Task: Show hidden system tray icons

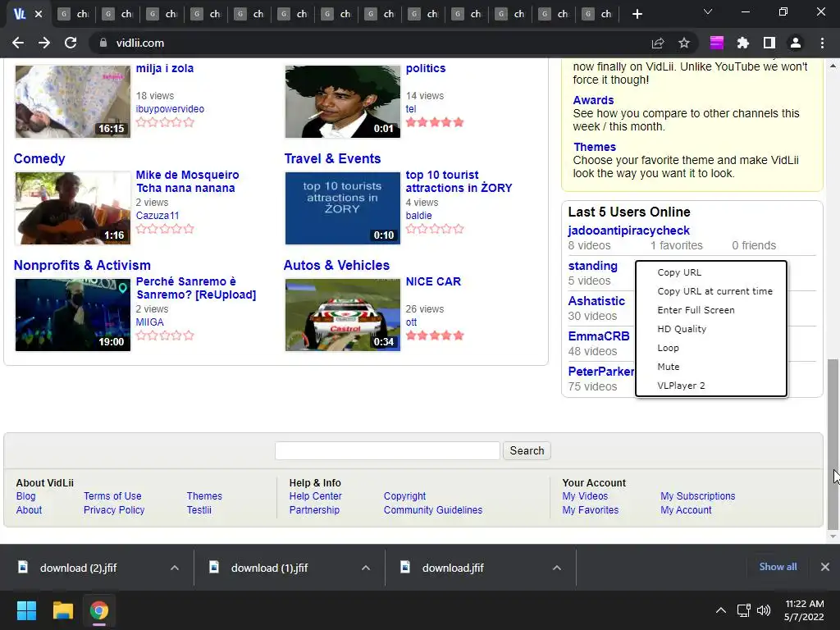Action: [x=721, y=610]
